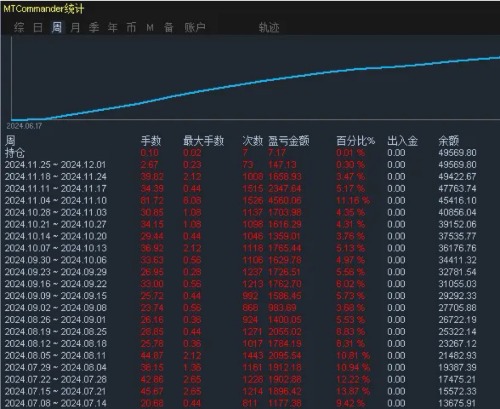This screenshot has width=500, height=409.
Task: Select week row 2024.07.22 ~ 2024.07.28
Action: coord(241,380)
